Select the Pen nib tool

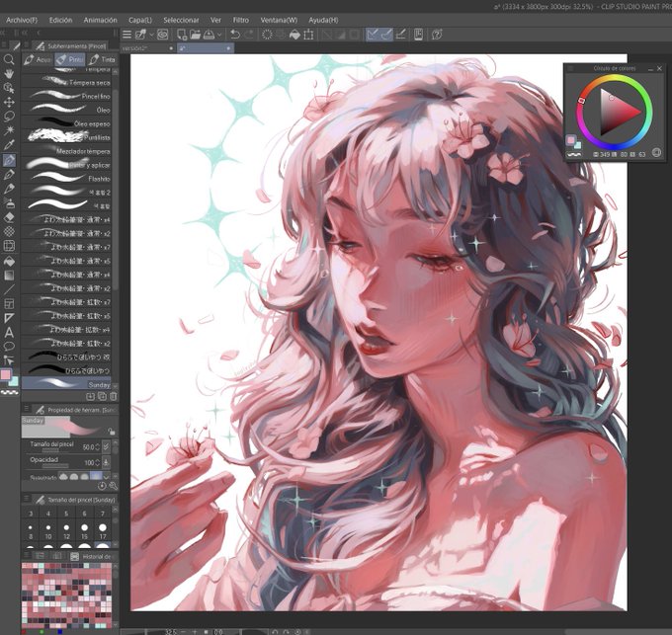[x=9, y=174]
